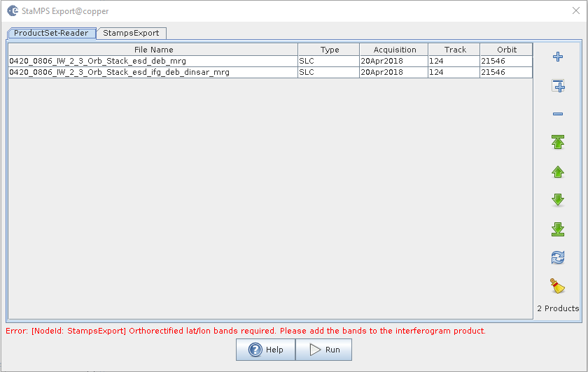The image size is (588, 372).
Task: Click orbit 21546 cell in esd_deb_mrg row
Action: click(x=506, y=61)
